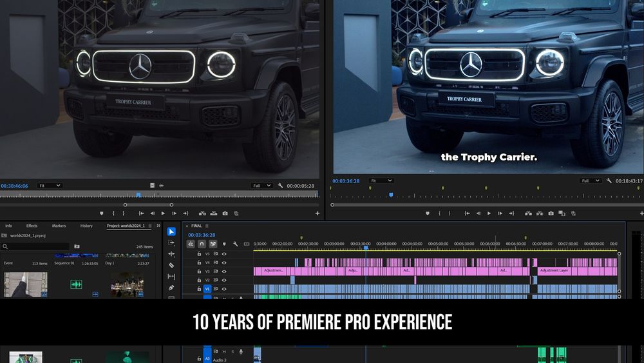Select the Track Select Forward tool

point(171,243)
